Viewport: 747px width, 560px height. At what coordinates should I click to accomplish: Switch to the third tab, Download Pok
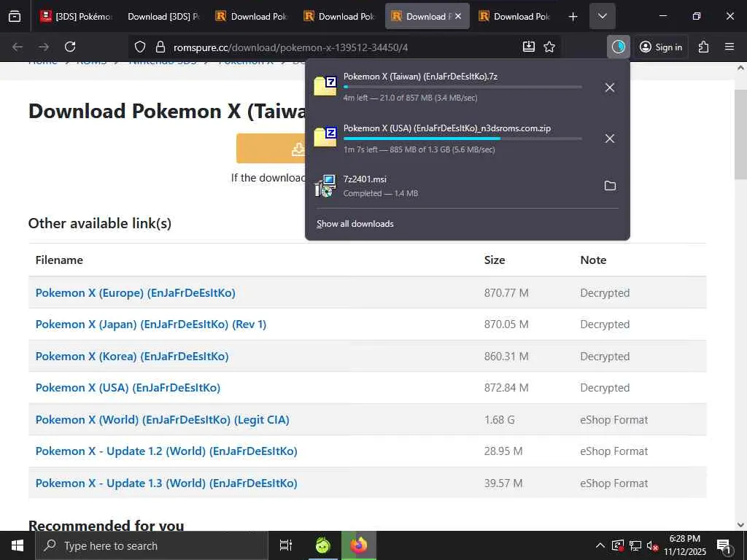click(252, 16)
